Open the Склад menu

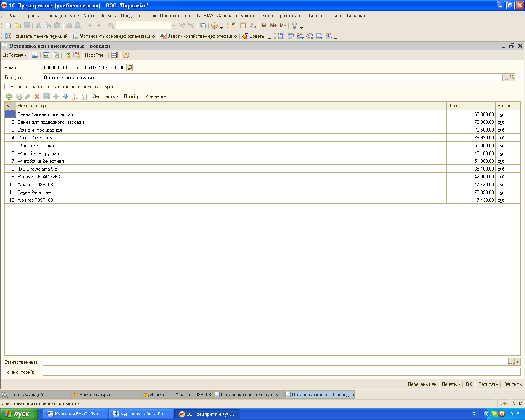point(150,16)
